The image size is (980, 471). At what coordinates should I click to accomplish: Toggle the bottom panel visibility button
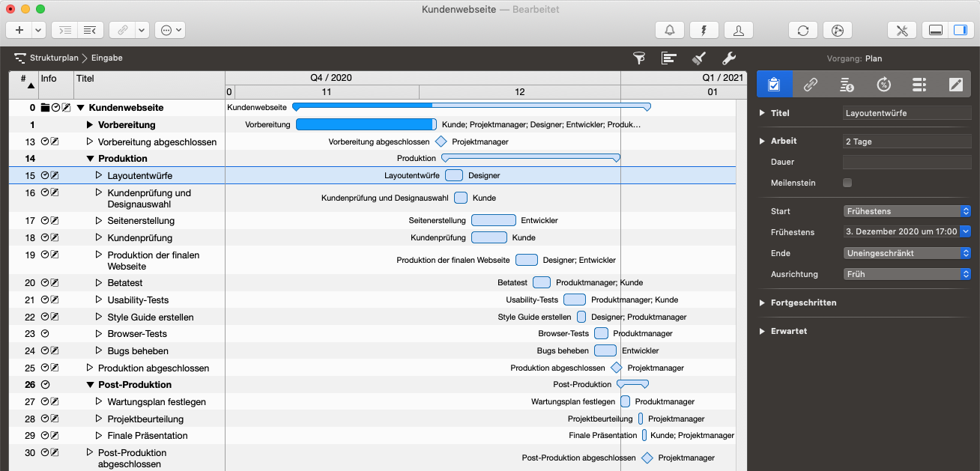click(935, 30)
